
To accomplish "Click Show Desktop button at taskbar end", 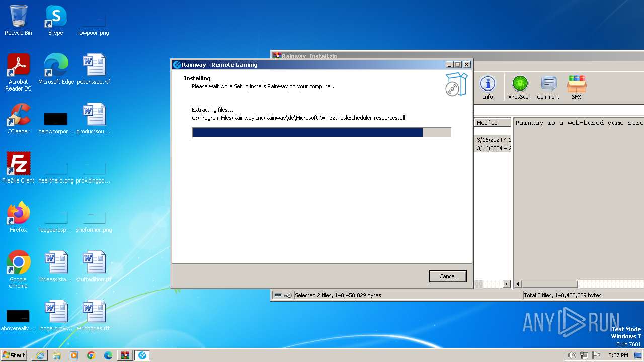I will pyautogui.click(x=638, y=355).
